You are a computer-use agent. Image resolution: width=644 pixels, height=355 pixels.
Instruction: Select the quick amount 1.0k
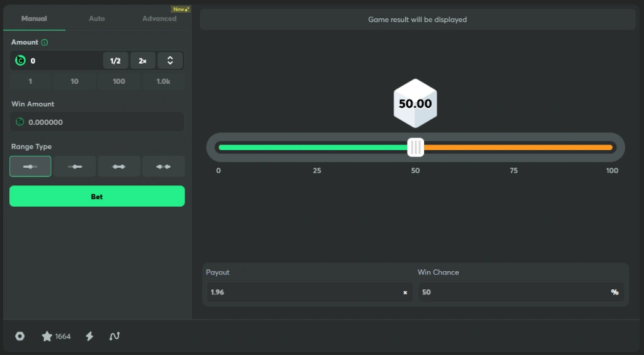[163, 81]
